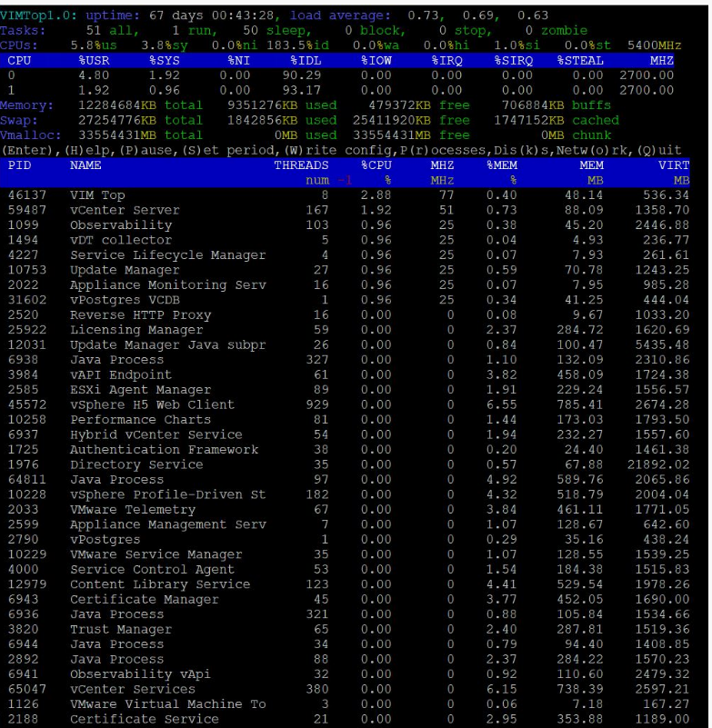Click PID 46137 in process list
712x728 pixels.
(x=27, y=195)
